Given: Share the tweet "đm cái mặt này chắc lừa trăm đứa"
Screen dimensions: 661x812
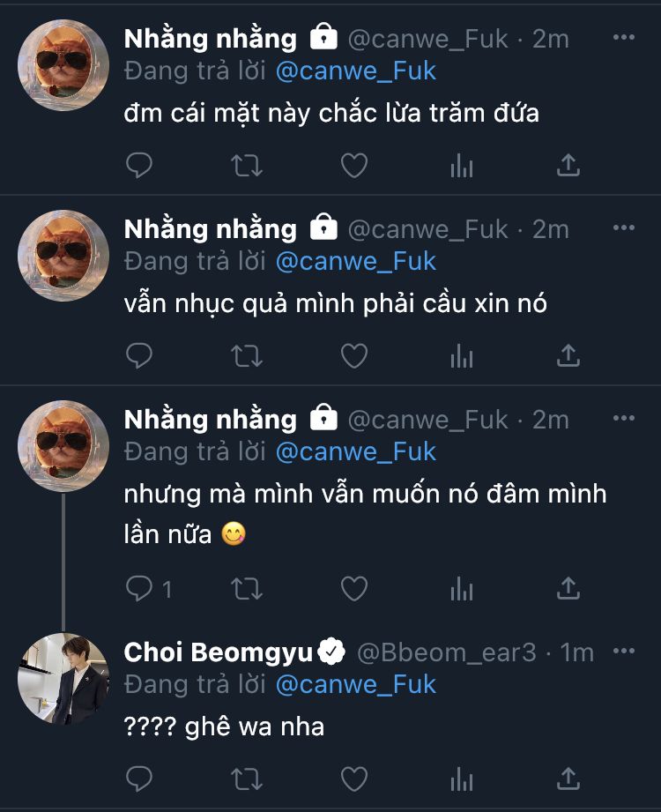Looking at the screenshot, I should [568, 165].
